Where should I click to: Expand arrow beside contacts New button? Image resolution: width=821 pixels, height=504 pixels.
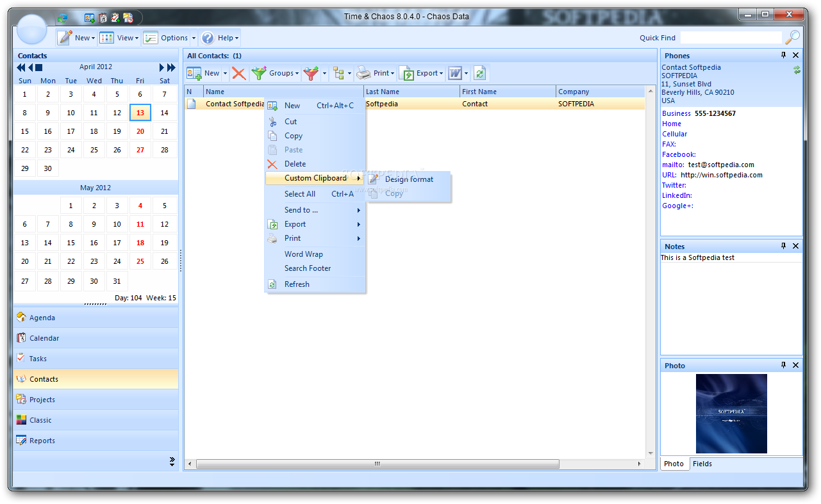click(225, 73)
